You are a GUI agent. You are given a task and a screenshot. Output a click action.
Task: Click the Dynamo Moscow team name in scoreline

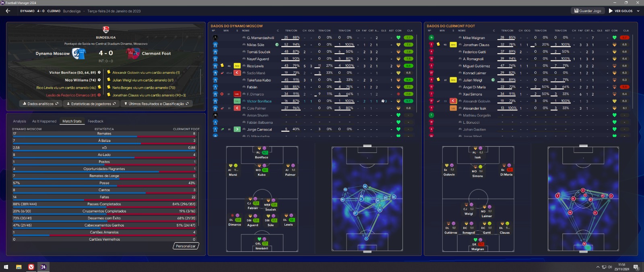point(52,53)
